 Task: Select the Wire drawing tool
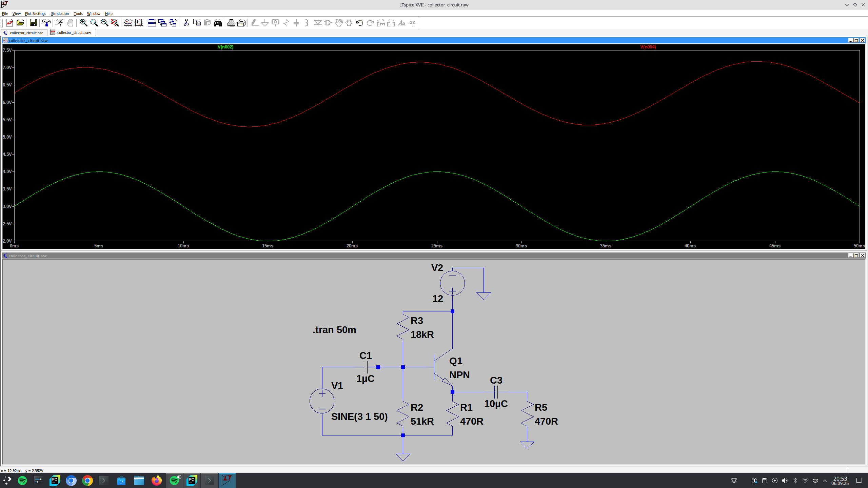254,23
